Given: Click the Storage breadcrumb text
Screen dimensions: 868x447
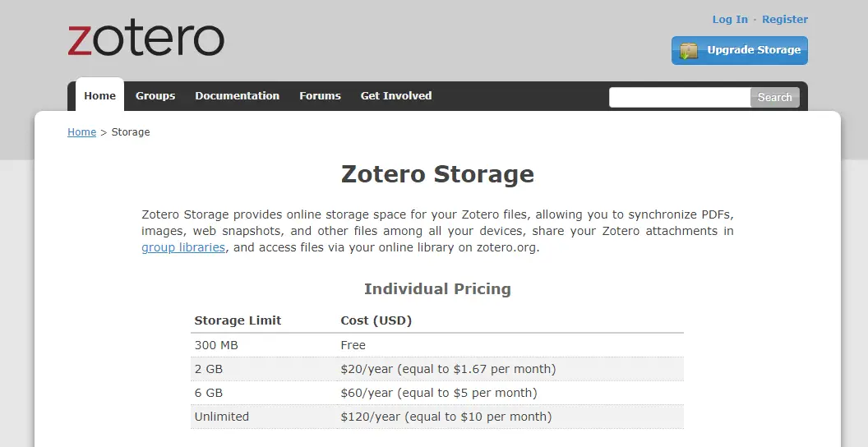Looking at the screenshot, I should tap(131, 131).
